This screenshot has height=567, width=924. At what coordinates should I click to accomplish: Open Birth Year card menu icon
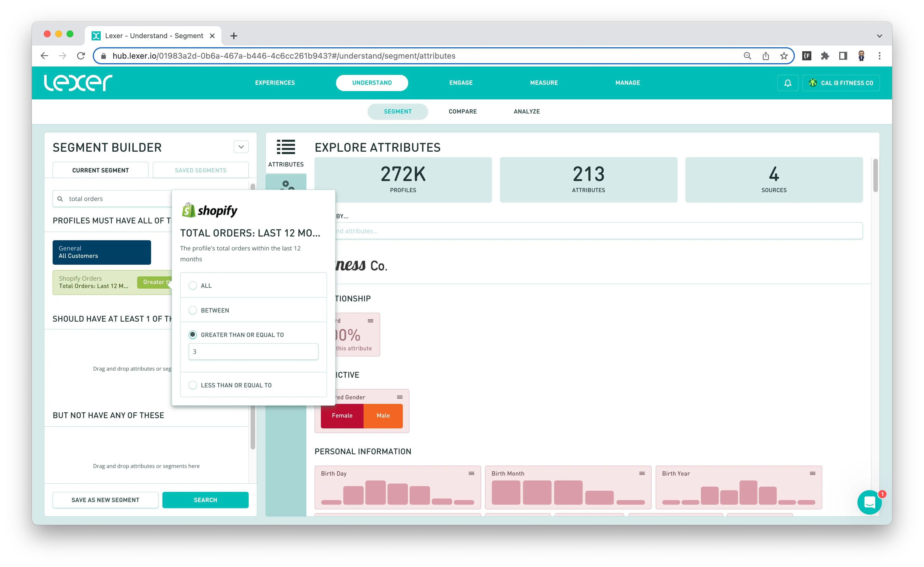tap(812, 474)
